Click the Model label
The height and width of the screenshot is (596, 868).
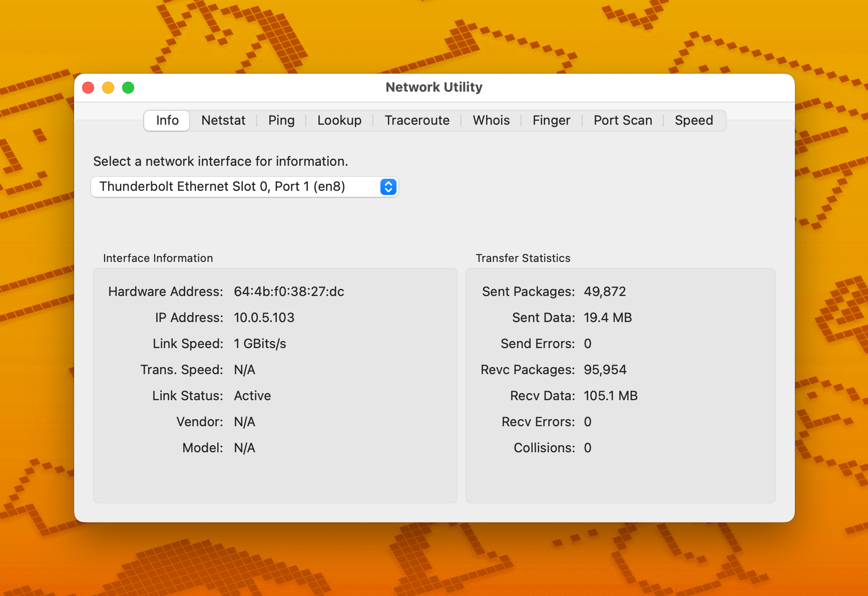[203, 448]
